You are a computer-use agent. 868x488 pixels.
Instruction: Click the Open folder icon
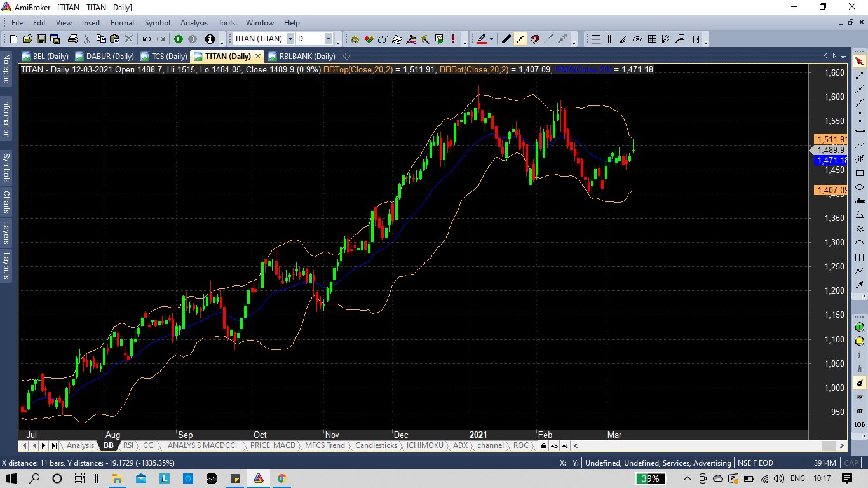coord(27,39)
